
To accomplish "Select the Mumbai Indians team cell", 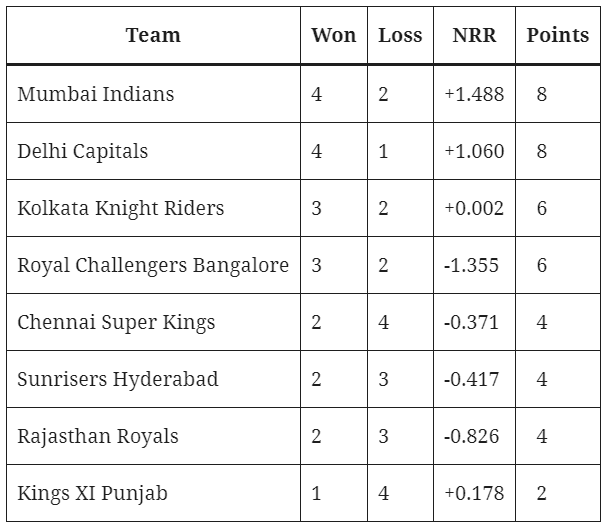I will coord(153,94).
